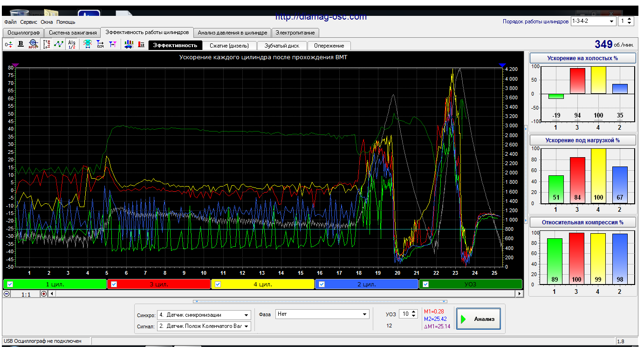Click the Анализ button
The width and height of the screenshot is (644, 347).
479,319
